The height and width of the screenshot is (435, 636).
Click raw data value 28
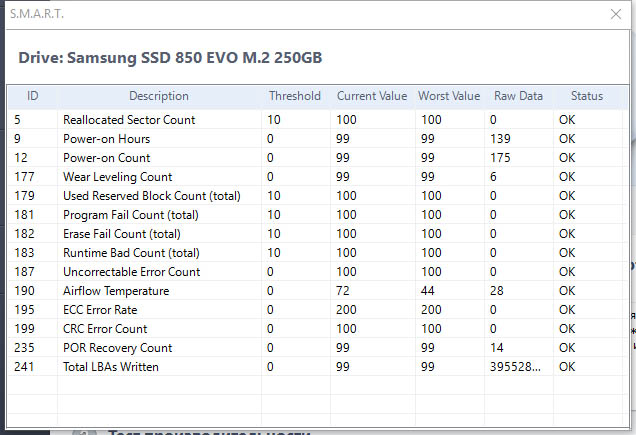497,291
